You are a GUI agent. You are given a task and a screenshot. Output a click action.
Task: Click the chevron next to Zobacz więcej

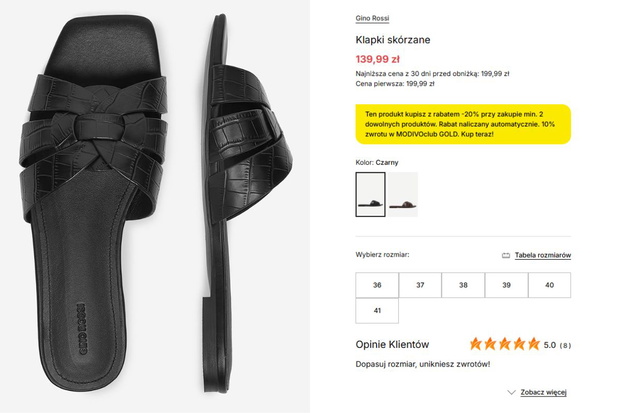pos(511,392)
